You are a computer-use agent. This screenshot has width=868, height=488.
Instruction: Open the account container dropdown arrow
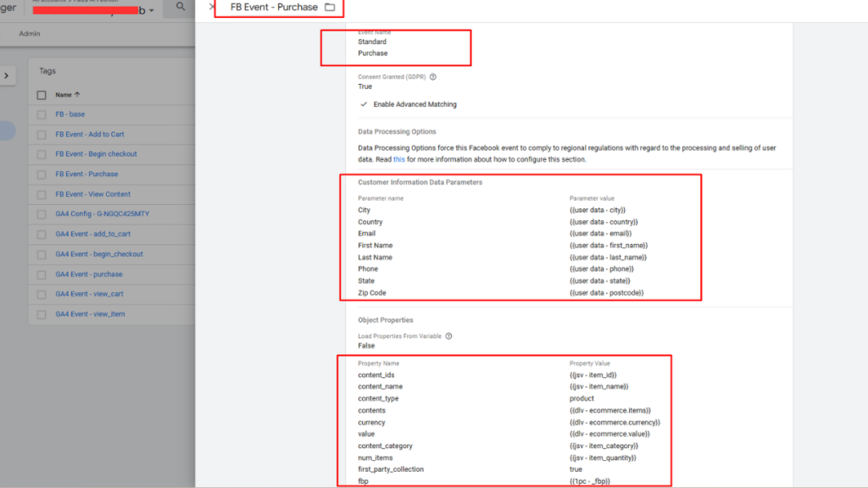click(x=151, y=10)
